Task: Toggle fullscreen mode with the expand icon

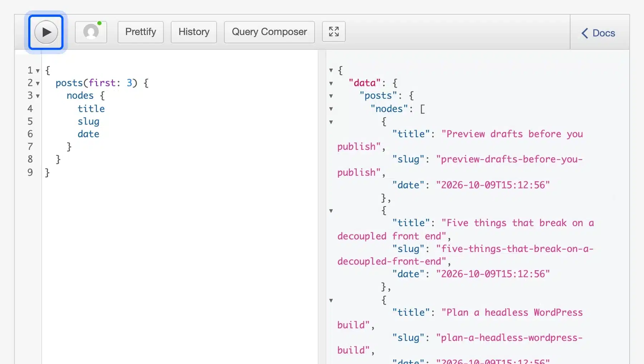Action: click(x=334, y=32)
